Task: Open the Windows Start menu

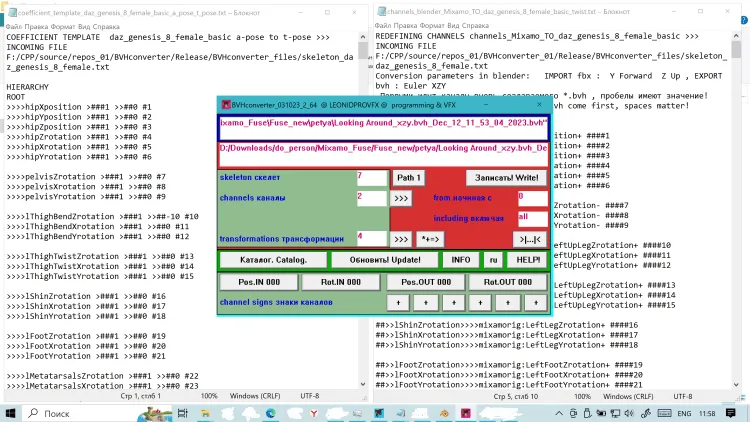Action: [11, 413]
